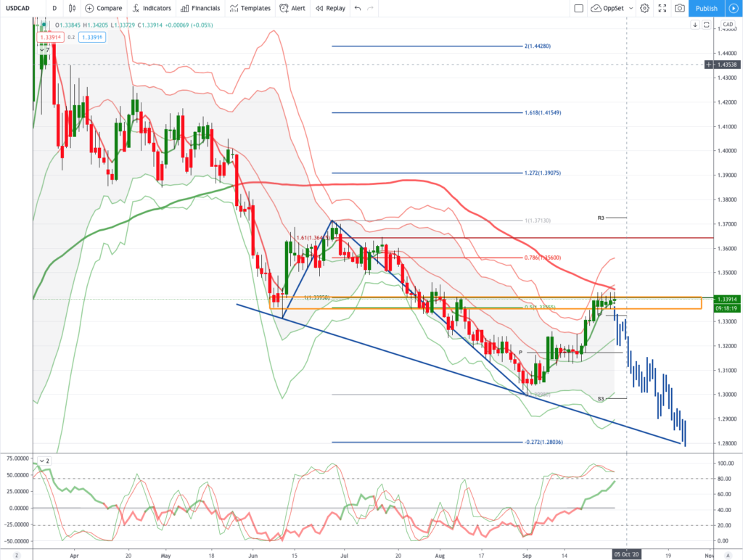The width and height of the screenshot is (743, 560).
Task: Open the Financials menu
Action: coord(200,9)
